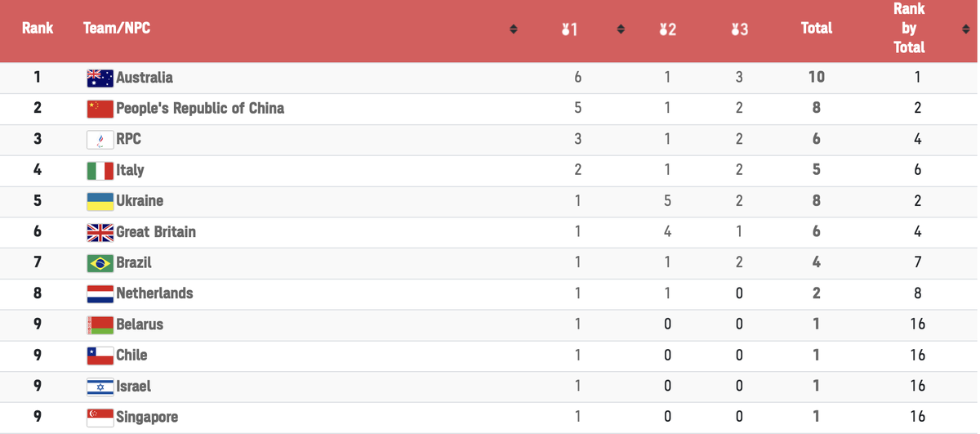Viewport: 980px width, 434px height.
Task: Click the bronze medal column icon
Action: click(739, 29)
